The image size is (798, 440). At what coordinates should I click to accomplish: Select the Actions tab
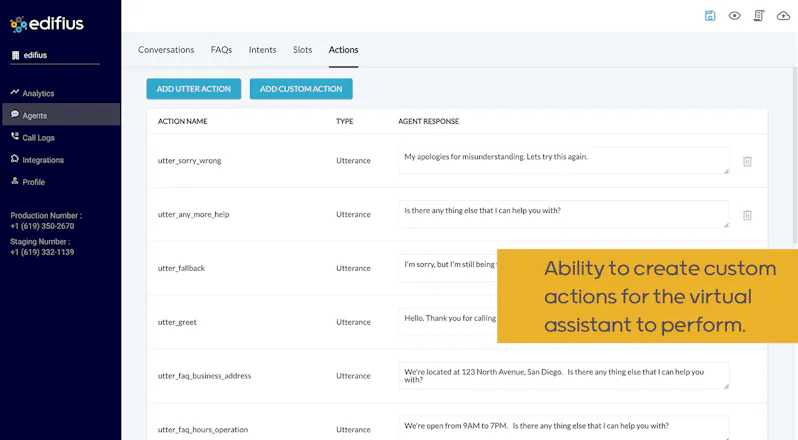[344, 50]
